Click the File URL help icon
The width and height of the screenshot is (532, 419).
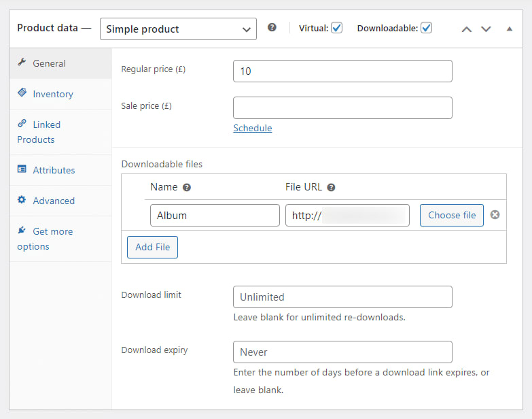331,188
